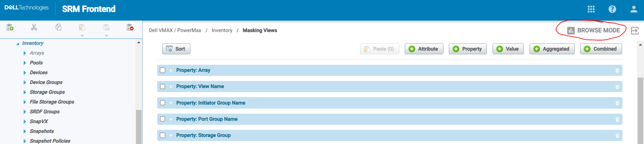Click the exit arrow icon beside Browse Mode
Viewport: 644px width, 144px height.
(635, 31)
